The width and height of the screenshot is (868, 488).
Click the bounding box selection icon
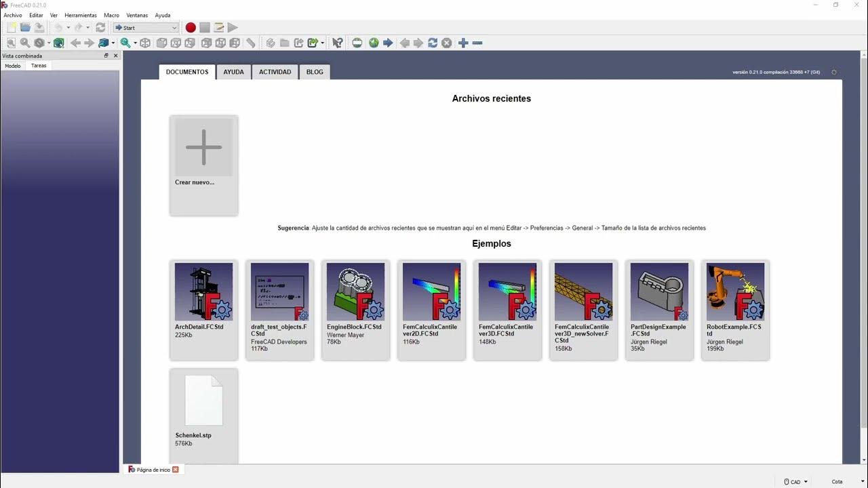click(59, 43)
